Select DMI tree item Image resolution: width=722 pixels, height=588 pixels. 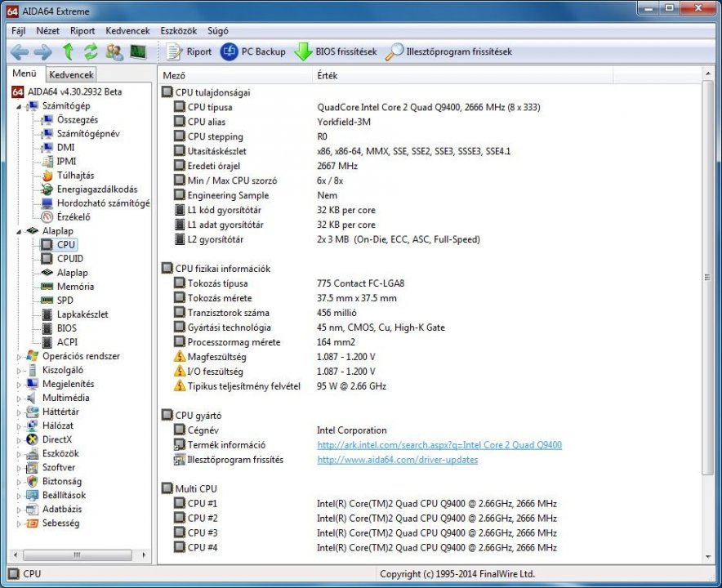pos(65,147)
